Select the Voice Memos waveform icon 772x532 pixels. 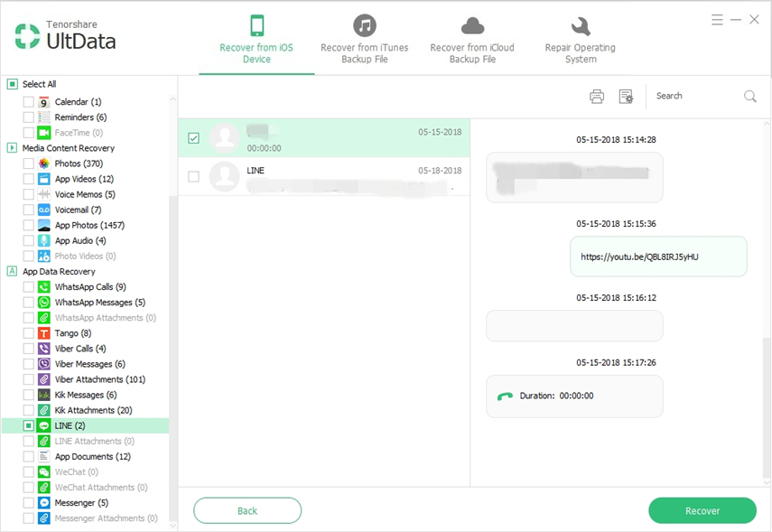point(44,194)
